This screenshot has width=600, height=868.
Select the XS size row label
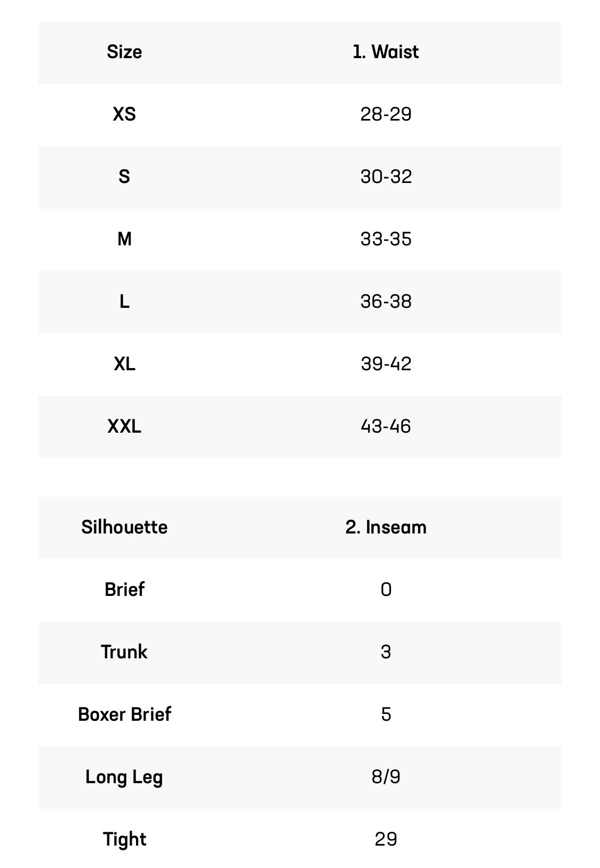124,115
